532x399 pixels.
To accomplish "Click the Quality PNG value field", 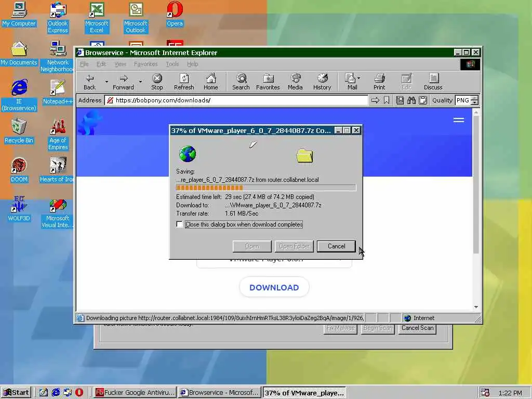I will [x=463, y=100].
